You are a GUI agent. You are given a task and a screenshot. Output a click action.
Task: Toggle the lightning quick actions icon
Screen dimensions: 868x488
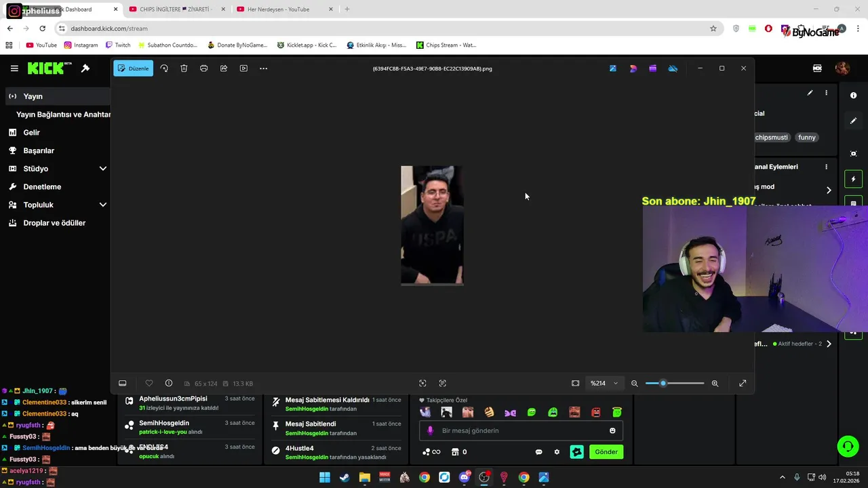(x=853, y=180)
